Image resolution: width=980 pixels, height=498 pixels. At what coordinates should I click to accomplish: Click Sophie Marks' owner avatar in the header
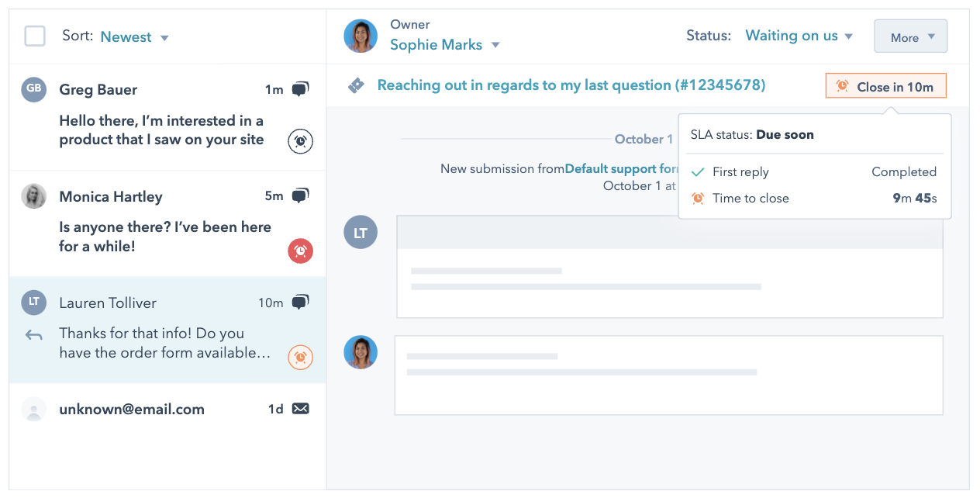pyautogui.click(x=361, y=36)
